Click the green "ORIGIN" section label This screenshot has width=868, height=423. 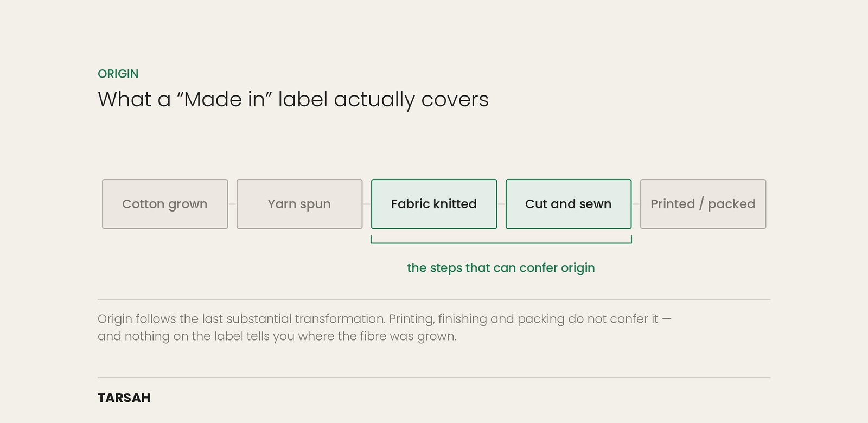pyautogui.click(x=118, y=74)
